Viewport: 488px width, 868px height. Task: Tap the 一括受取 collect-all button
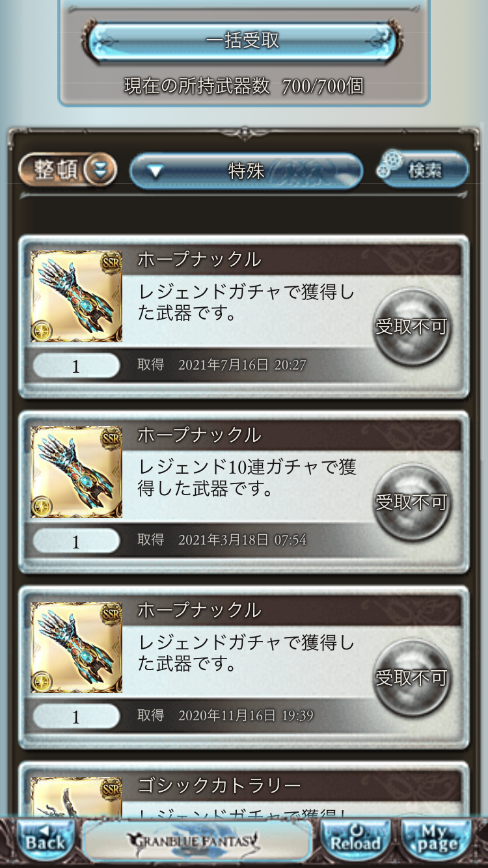(243, 41)
